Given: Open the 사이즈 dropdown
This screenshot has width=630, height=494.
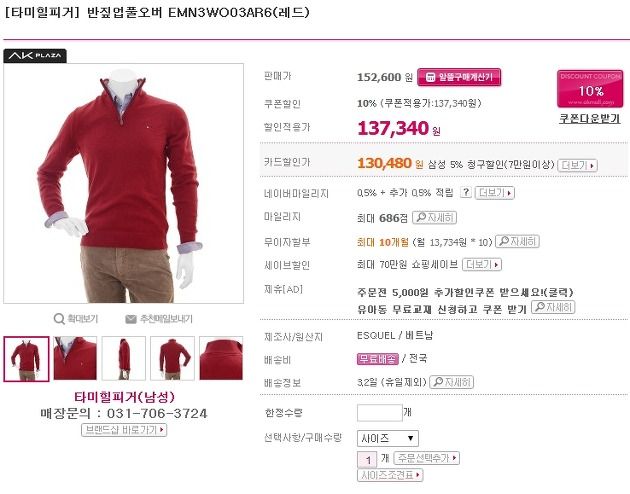Looking at the screenshot, I should pos(387,438).
